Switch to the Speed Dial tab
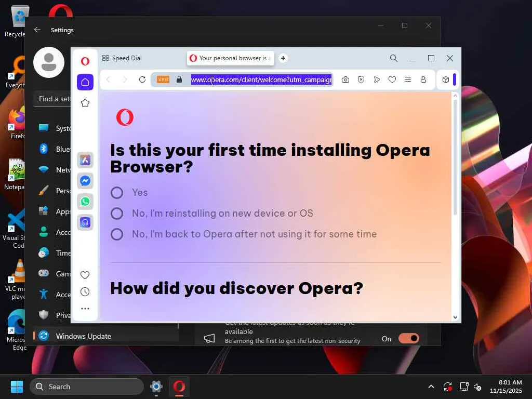 (122, 58)
